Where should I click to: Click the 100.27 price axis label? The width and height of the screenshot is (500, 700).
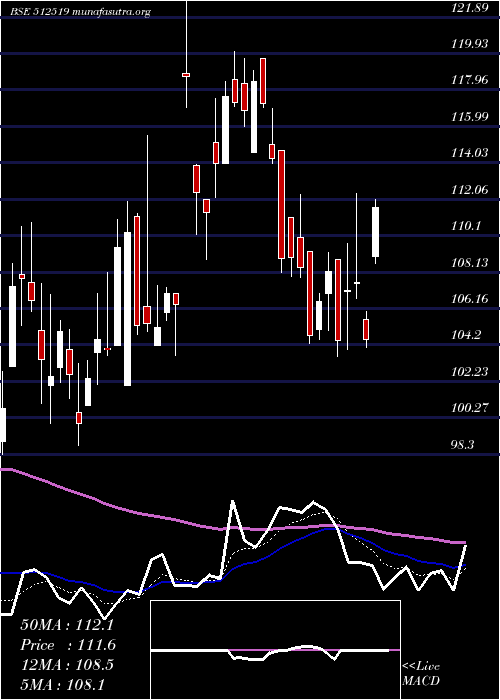click(x=470, y=408)
